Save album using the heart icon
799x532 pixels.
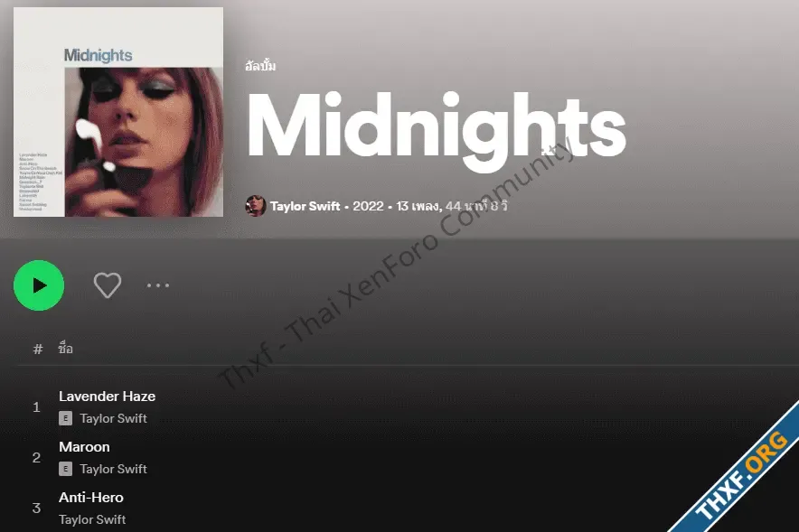pyautogui.click(x=108, y=285)
